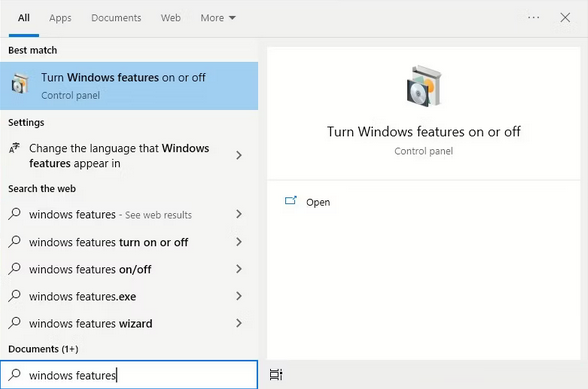Click magnifier beside 'windows features turn on or off'
Image resolution: width=588 pixels, height=389 pixels.
coord(15,241)
